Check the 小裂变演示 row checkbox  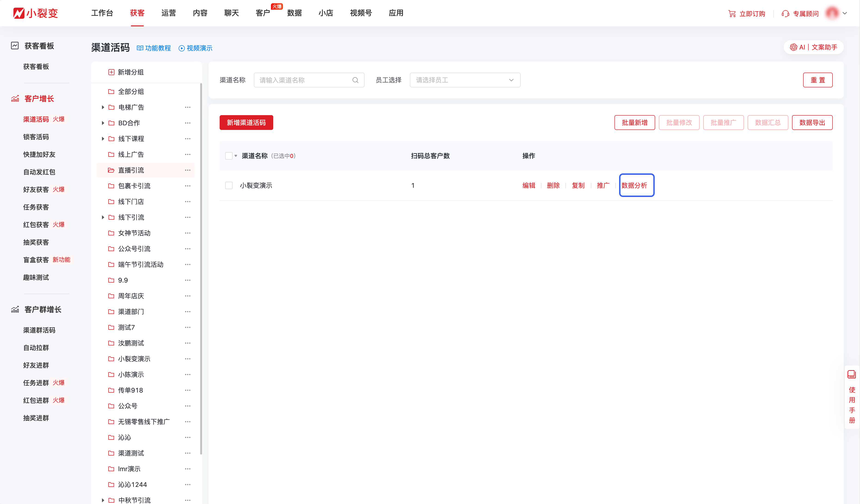tap(229, 185)
